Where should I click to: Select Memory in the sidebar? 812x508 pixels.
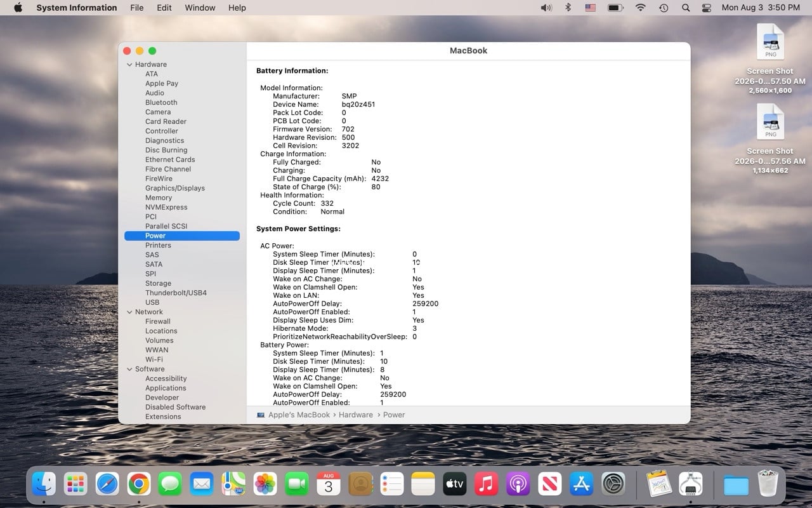[159, 197]
